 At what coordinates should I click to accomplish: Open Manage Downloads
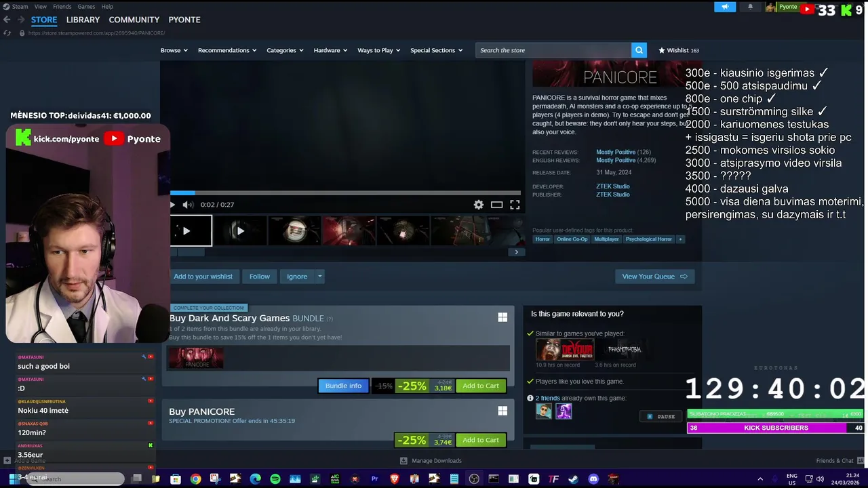click(431, 461)
